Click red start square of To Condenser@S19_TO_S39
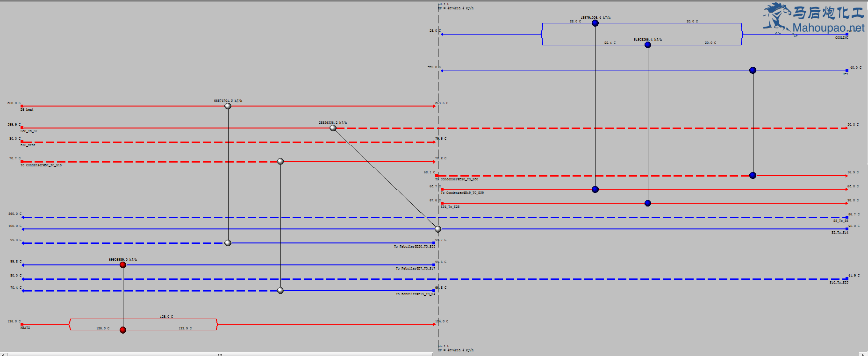Screen dimensions: 868x356 (x=442, y=189)
